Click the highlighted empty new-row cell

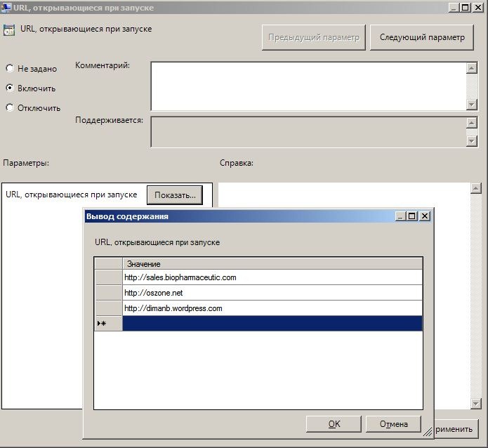tap(272, 323)
